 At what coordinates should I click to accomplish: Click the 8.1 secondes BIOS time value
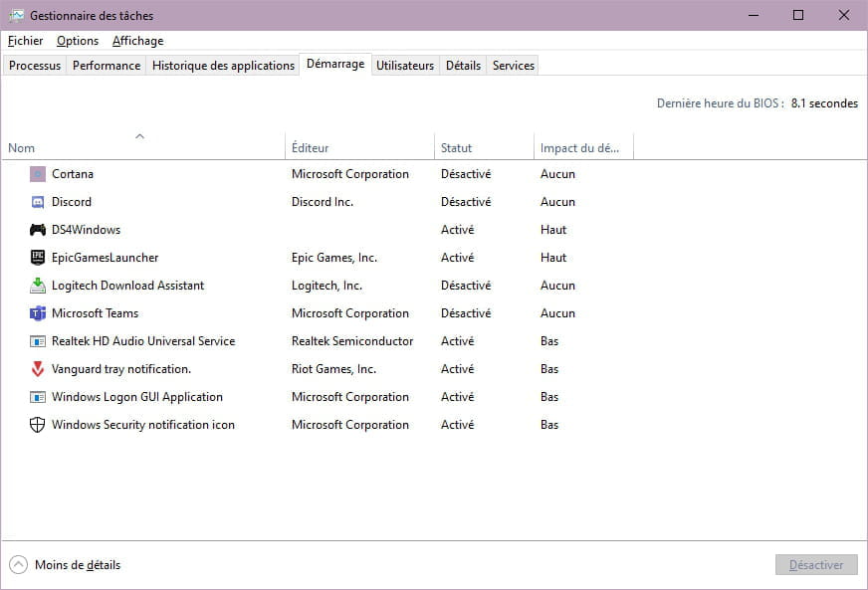pos(824,103)
